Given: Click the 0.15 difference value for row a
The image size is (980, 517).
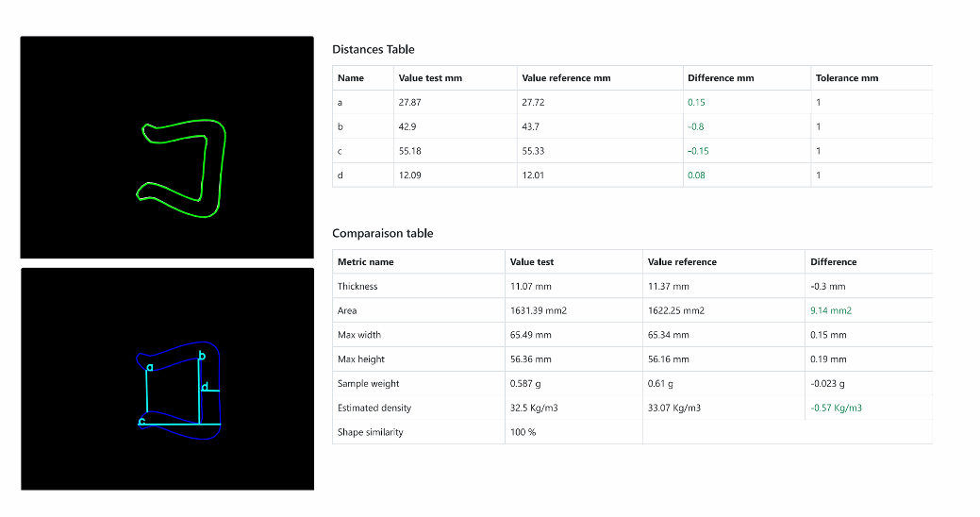Looking at the screenshot, I should [x=696, y=103].
